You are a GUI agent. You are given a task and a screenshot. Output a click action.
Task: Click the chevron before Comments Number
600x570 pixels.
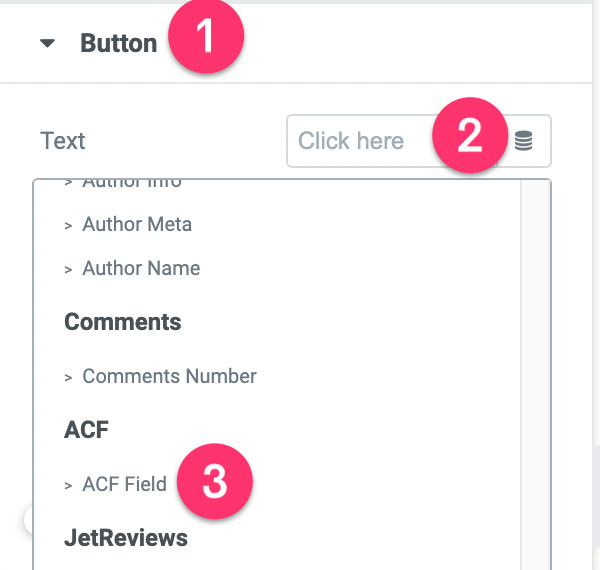coord(68,377)
